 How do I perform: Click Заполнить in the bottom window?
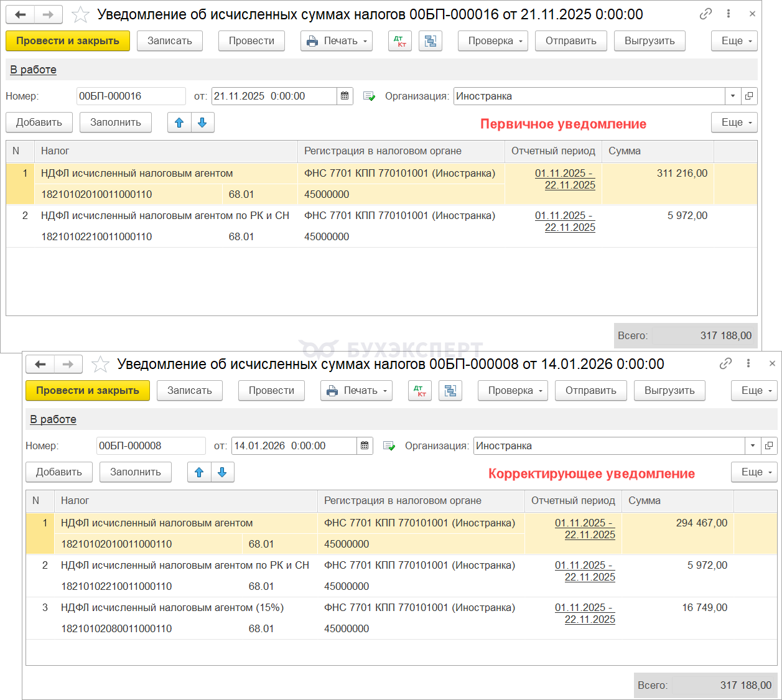click(136, 472)
